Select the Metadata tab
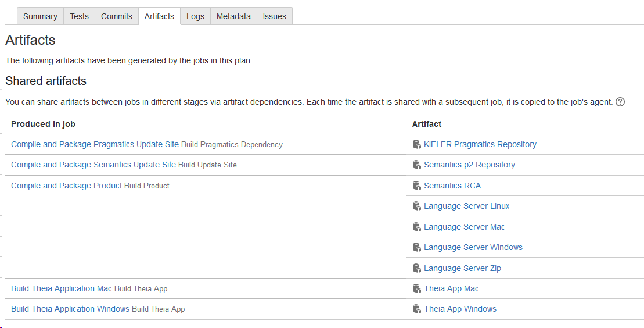 click(x=233, y=16)
